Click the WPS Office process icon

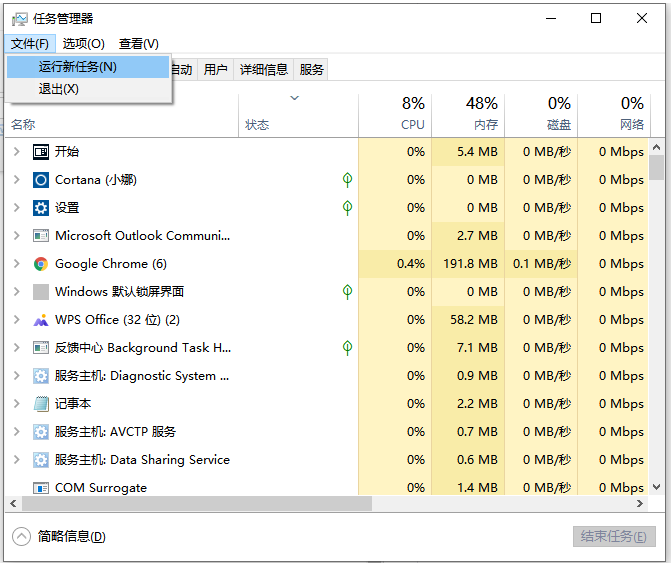point(41,320)
